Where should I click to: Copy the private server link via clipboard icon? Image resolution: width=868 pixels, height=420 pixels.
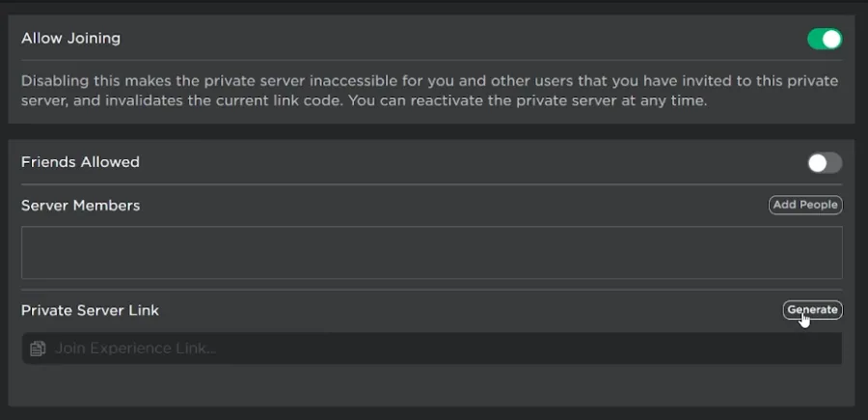38,349
